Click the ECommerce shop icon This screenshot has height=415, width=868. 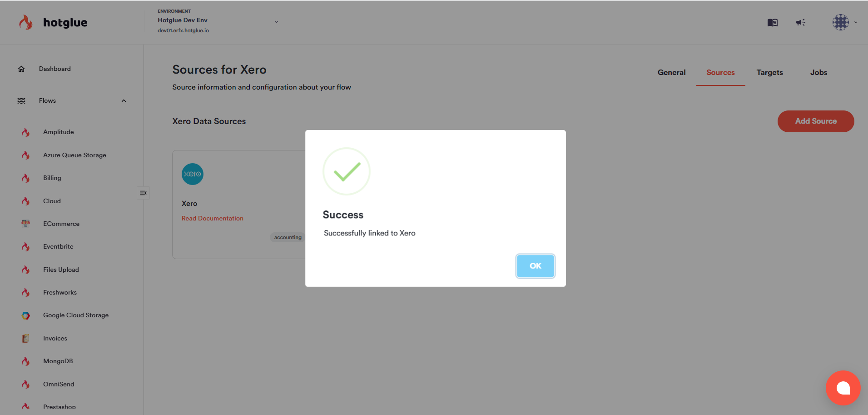pyautogui.click(x=26, y=224)
